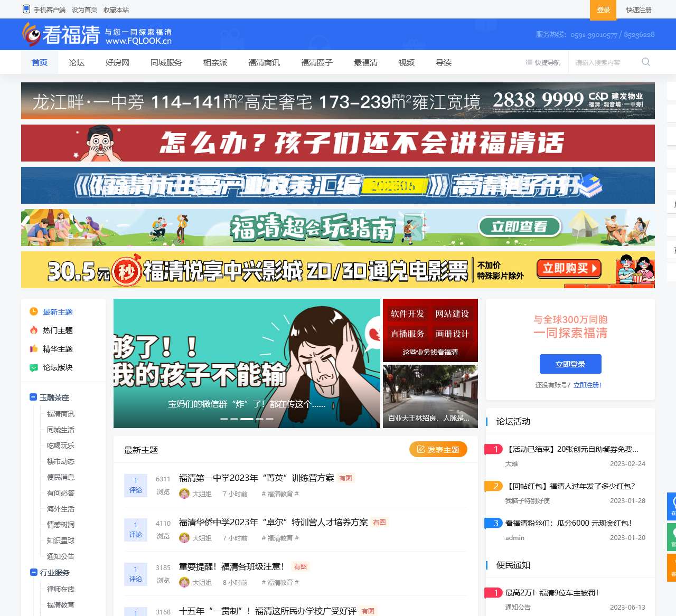
Task: Open the 看福清 site logo
Action: click(x=97, y=35)
